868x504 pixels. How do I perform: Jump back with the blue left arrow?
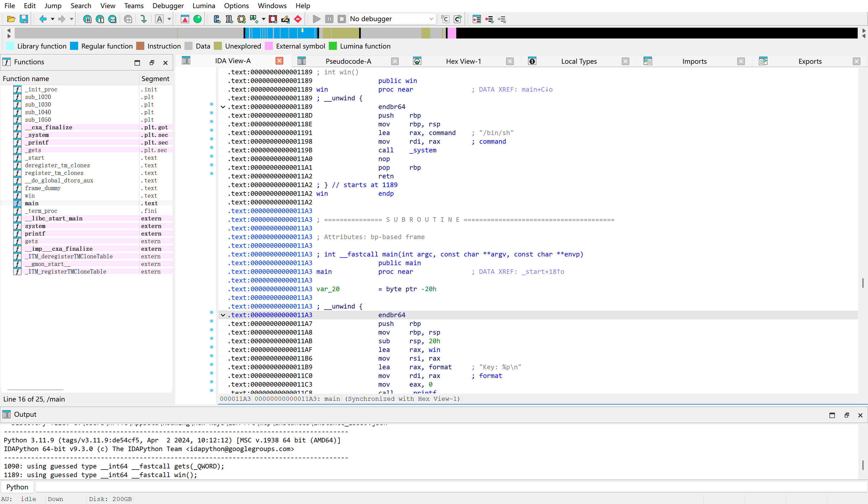tap(43, 19)
